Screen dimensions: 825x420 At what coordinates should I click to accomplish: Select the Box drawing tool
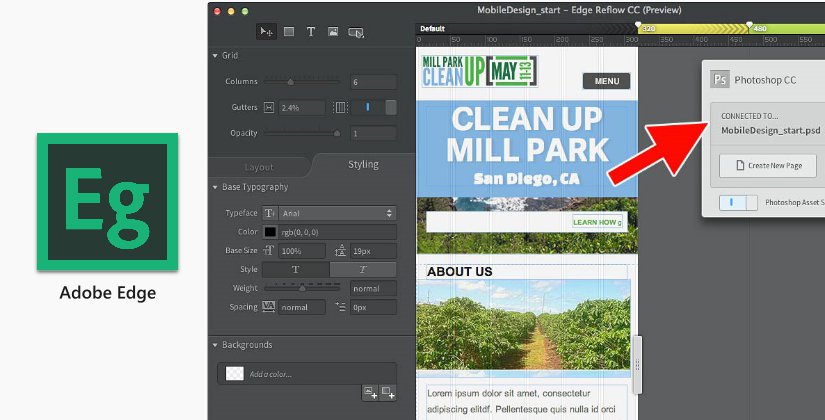tap(289, 32)
